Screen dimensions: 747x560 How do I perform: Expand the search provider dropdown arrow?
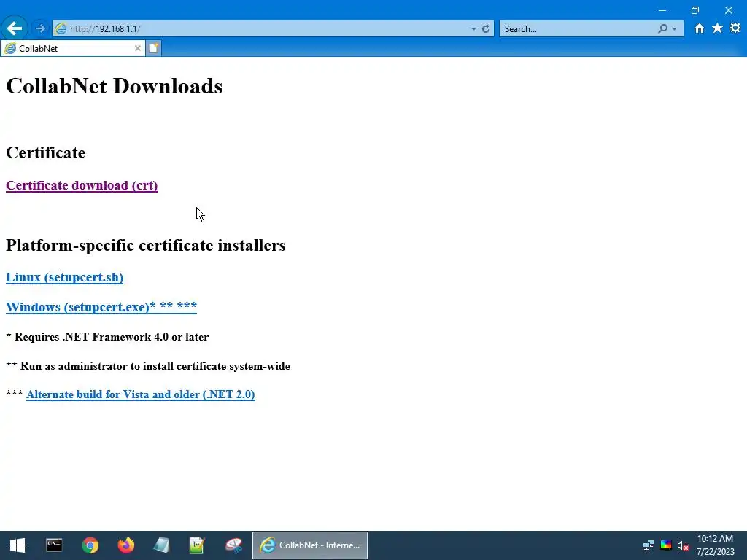(x=674, y=29)
